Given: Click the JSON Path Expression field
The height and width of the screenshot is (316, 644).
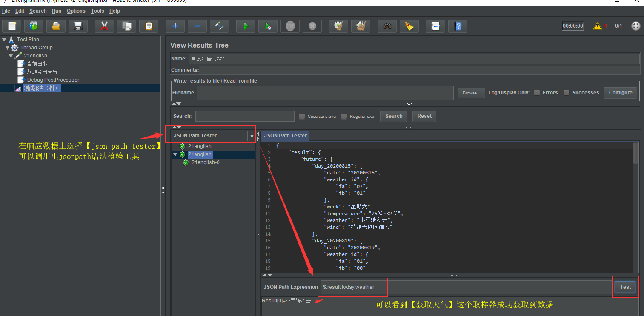Looking at the screenshot, I should (467, 287).
